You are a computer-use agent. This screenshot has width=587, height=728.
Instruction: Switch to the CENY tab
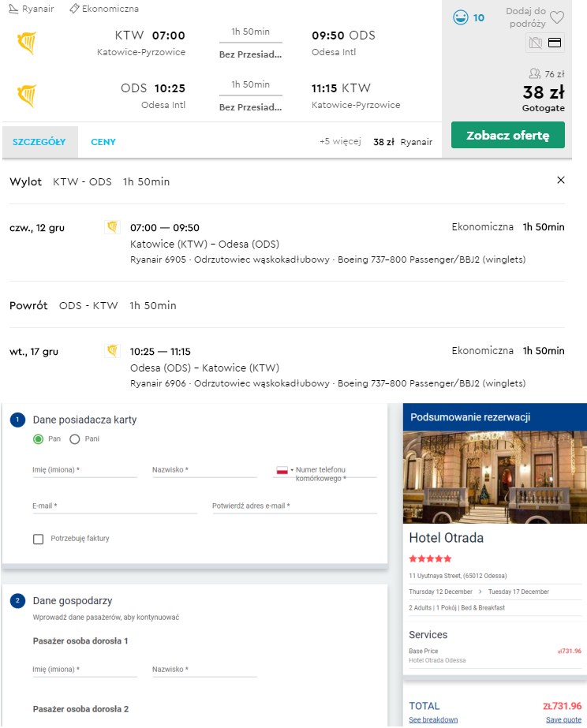point(103,142)
